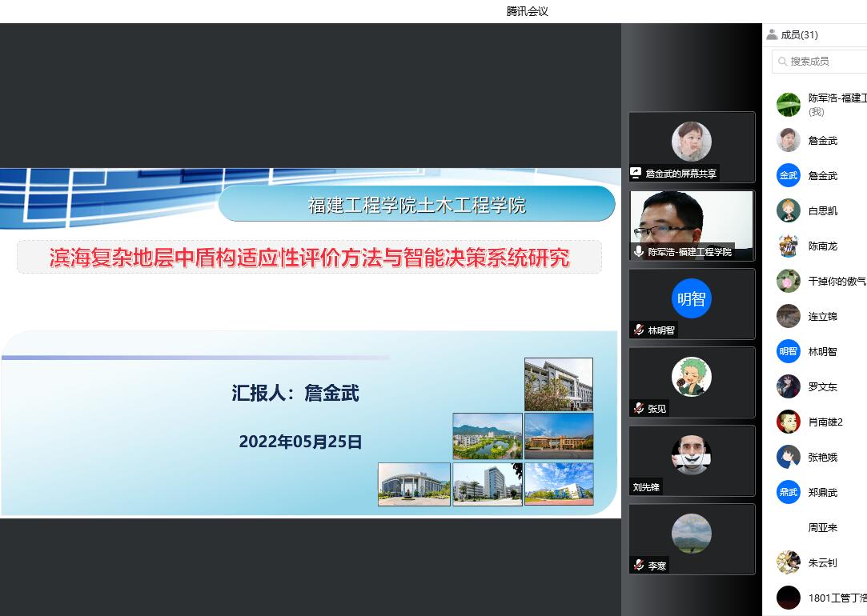Viewport: 867px width, 616px height.
Task: Click the lake campus aerial photo on slide
Action: click(x=487, y=436)
